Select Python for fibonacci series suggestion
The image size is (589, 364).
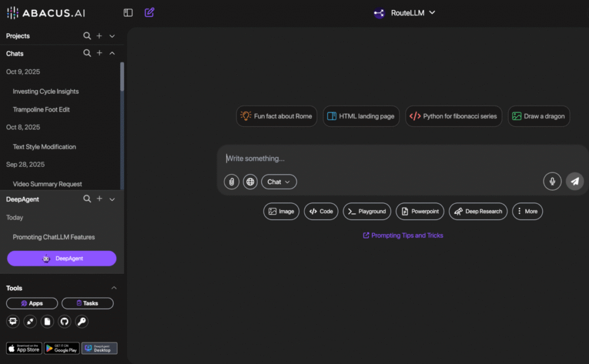(453, 116)
